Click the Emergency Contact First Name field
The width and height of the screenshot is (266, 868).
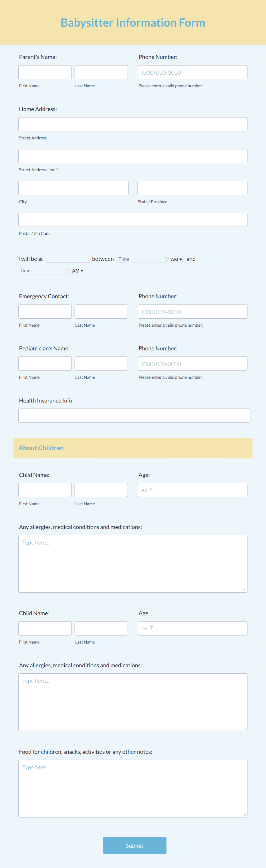[44, 311]
